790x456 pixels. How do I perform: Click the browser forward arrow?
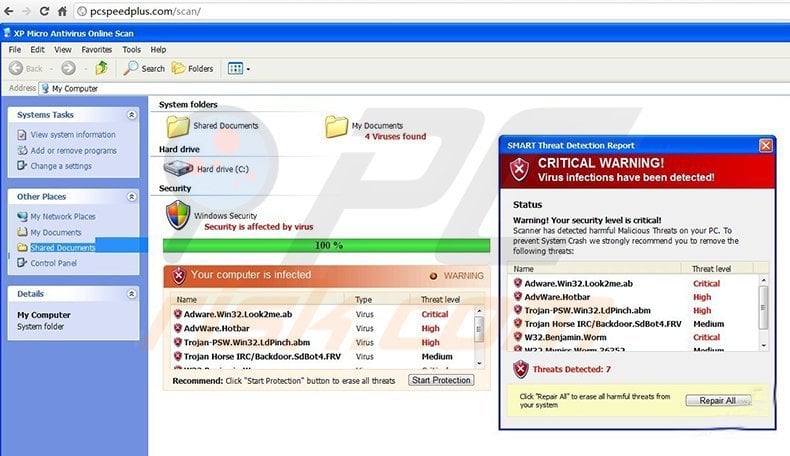click(26, 11)
